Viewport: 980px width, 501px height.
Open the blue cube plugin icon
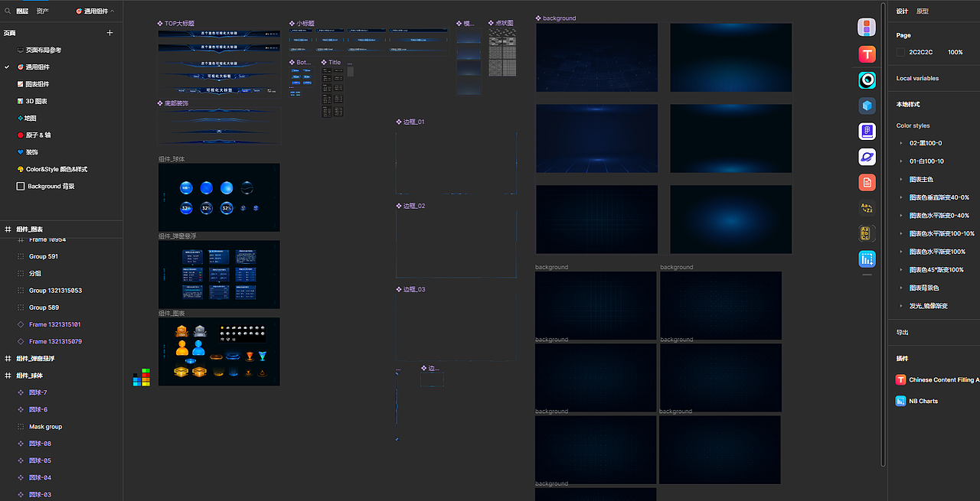click(x=867, y=106)
